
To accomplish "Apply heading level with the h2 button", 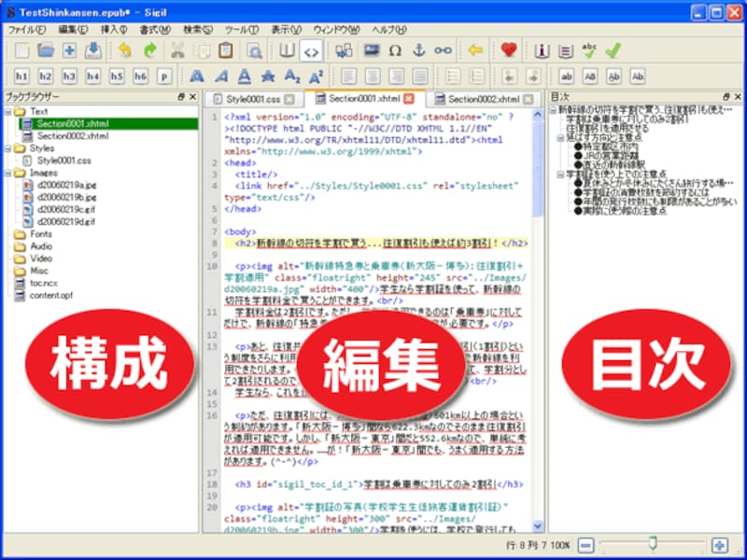I will (46, 77).
